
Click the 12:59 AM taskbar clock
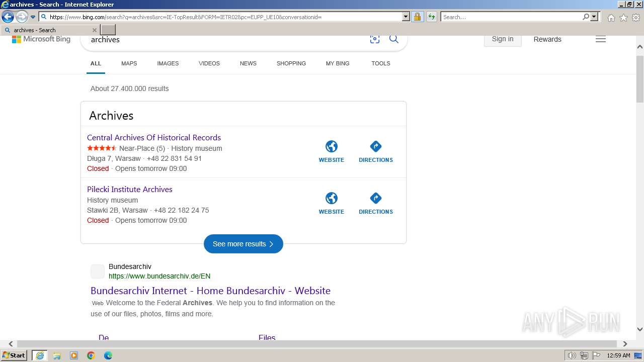click(618, 355)
